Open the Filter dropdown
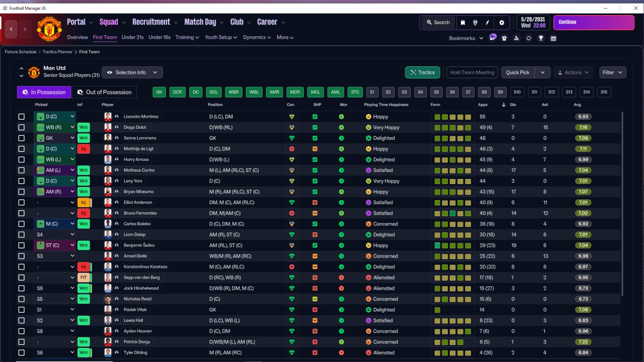The image size is (644, 362). tap(613, 72)
